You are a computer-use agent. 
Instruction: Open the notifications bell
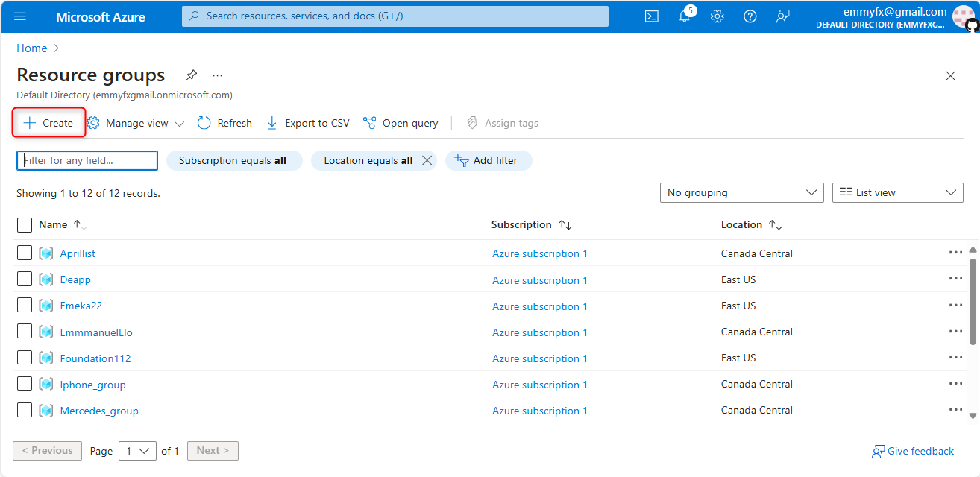(685, 16)
